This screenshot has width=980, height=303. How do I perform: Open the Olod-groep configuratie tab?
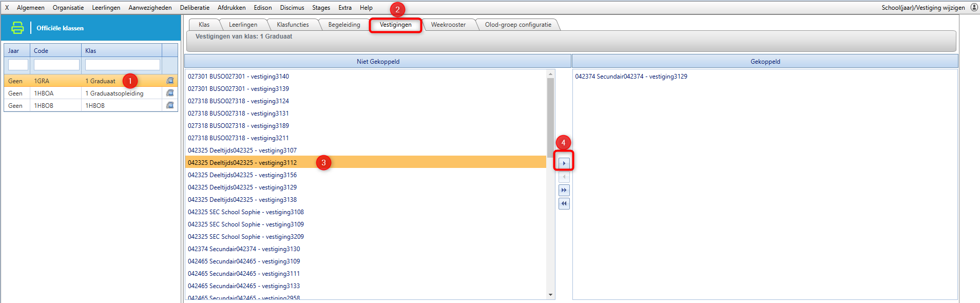click(x=518, y=25)
